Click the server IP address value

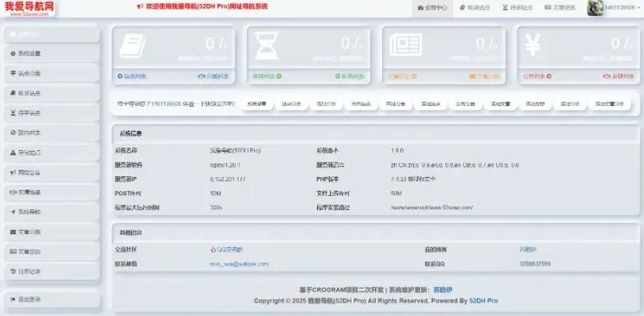click(228, 179)
